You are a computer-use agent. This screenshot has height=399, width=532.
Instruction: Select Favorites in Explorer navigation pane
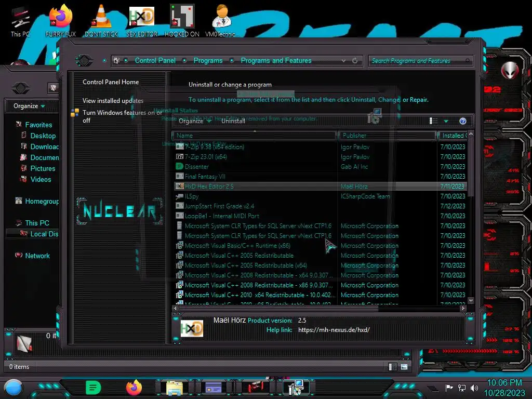tap(38, 125)
